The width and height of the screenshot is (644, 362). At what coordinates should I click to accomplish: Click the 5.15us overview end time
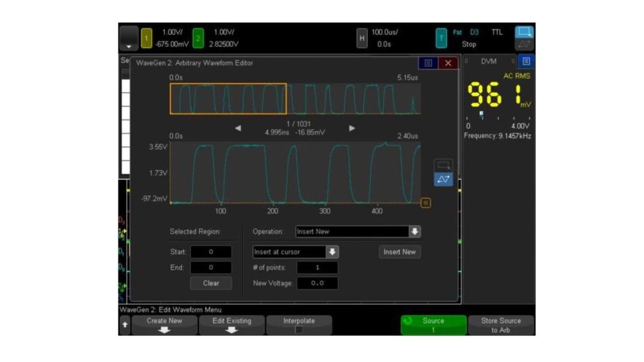click(407, 78)
